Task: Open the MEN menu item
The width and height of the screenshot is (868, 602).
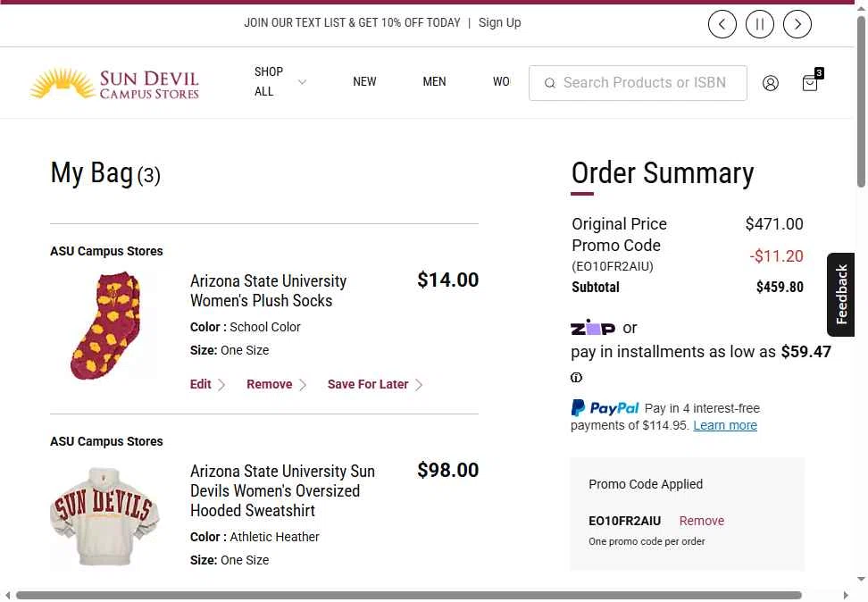Action: point(434,82)
